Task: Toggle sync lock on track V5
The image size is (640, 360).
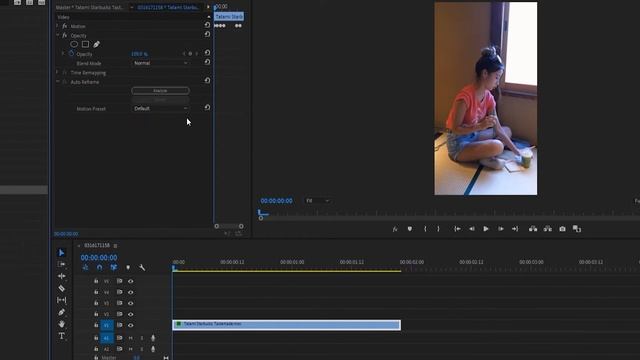Action: pyautogui.click(x=120, y=281)
